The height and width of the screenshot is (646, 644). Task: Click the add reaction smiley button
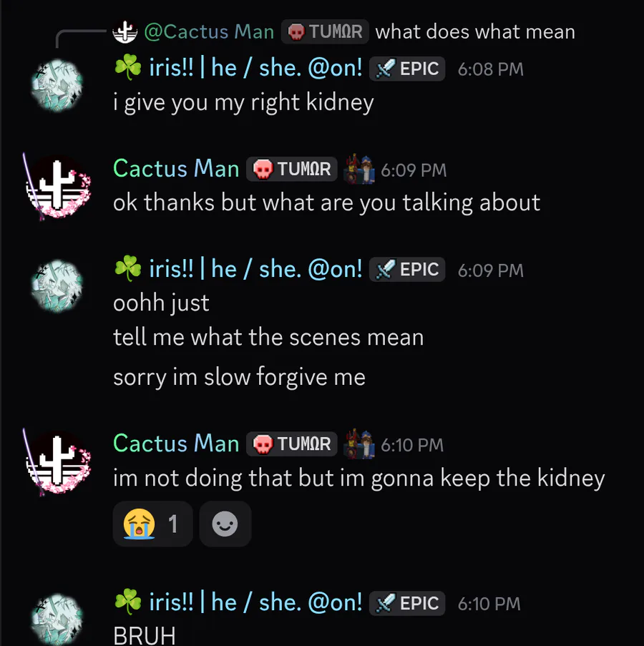click(225, 524)
